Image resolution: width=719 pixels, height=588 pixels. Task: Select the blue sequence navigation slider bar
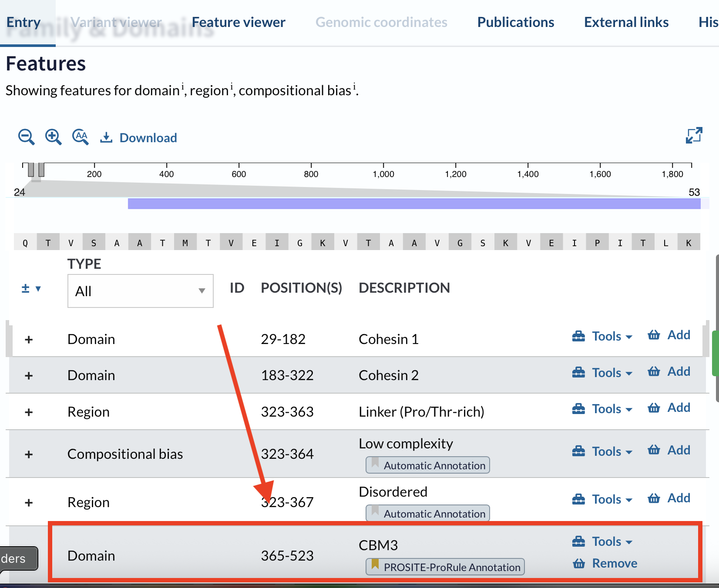click(413, 202)
